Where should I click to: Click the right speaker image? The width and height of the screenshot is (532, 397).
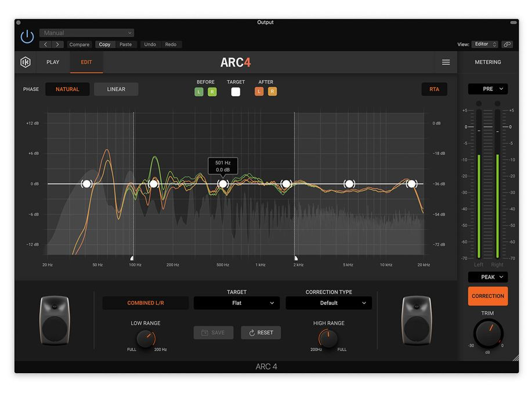click(417, 320)
